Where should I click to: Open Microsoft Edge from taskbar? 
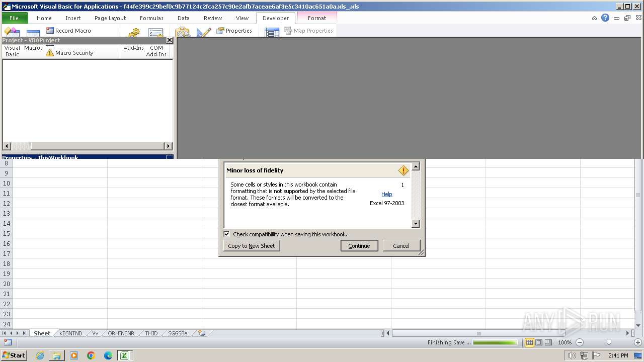pos(108,355)
